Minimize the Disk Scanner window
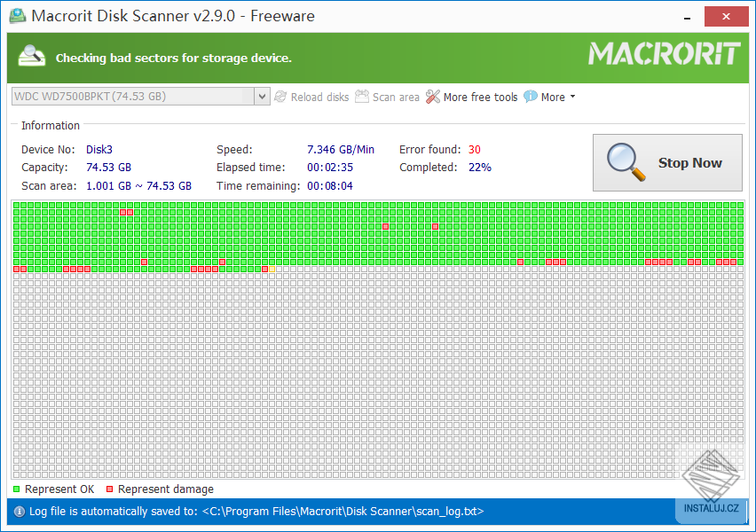The height and width of the screenshot is (532, 756). (687, 18)
